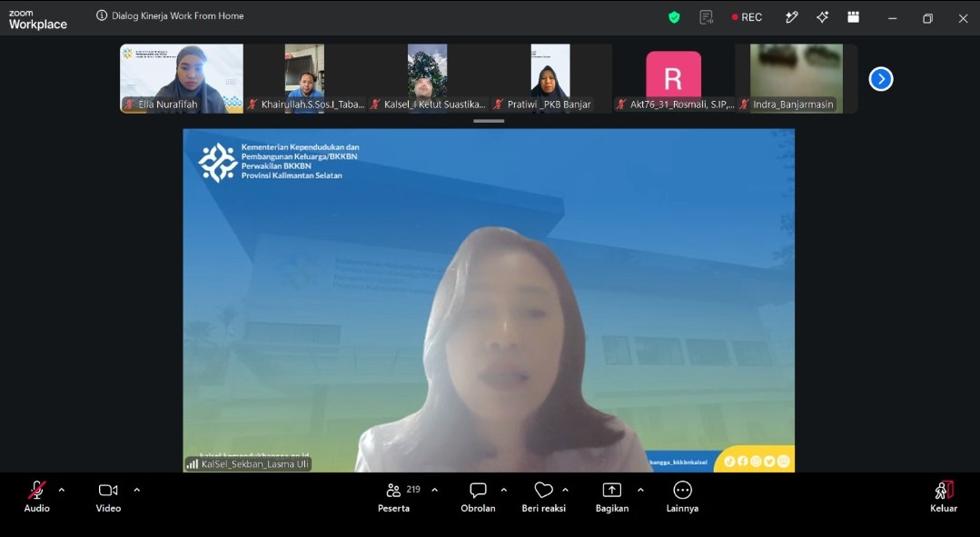Start screen share with Bagikan
The image size is (980, 537).
[612, 497]
